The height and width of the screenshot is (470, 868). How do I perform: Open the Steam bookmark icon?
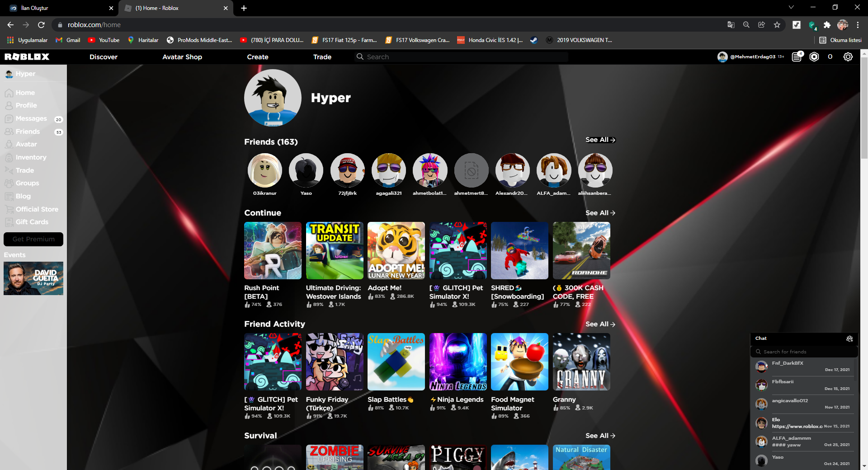point(534,40)
